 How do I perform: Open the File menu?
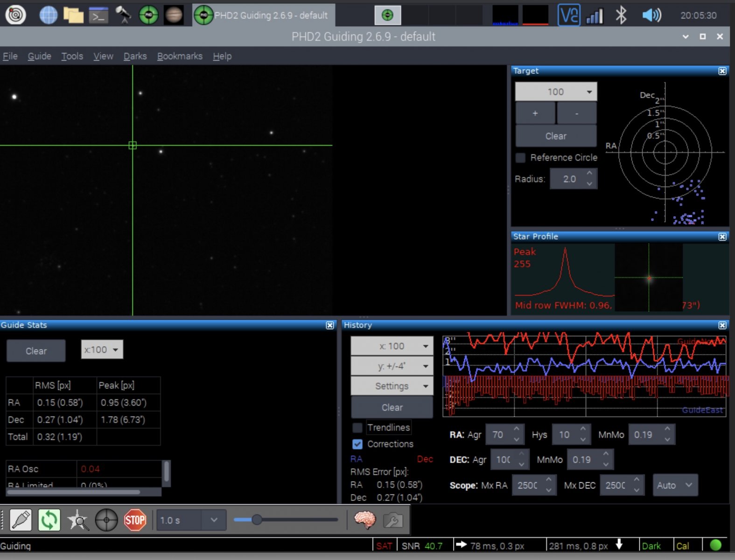[x=10, y=56]
